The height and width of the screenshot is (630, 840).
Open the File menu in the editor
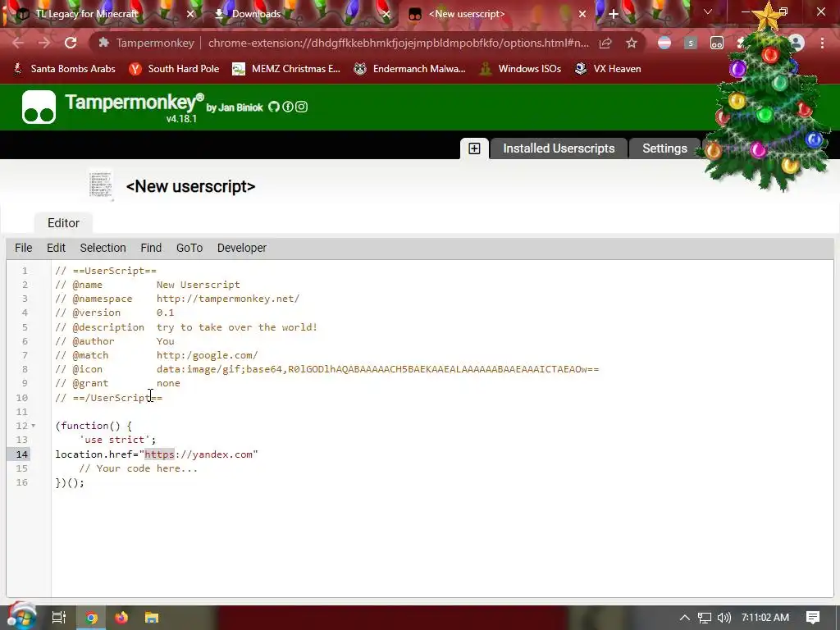coord(23,248)
